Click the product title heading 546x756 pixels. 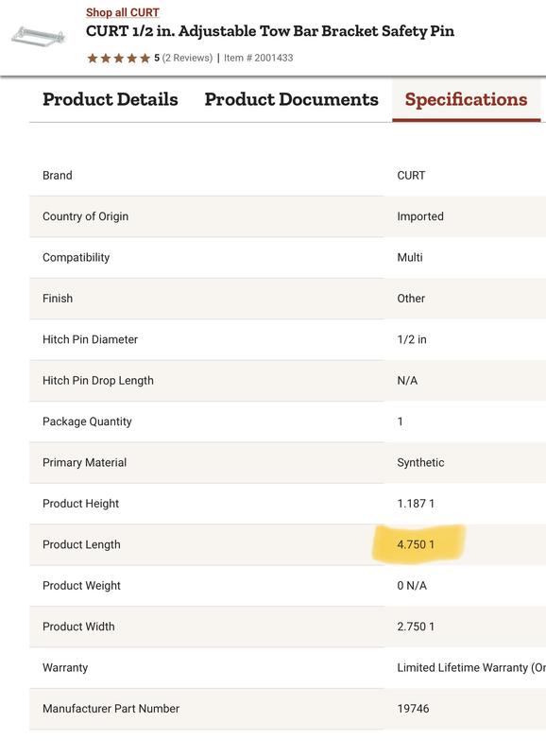pyautogui.click(x=270, y=31)
